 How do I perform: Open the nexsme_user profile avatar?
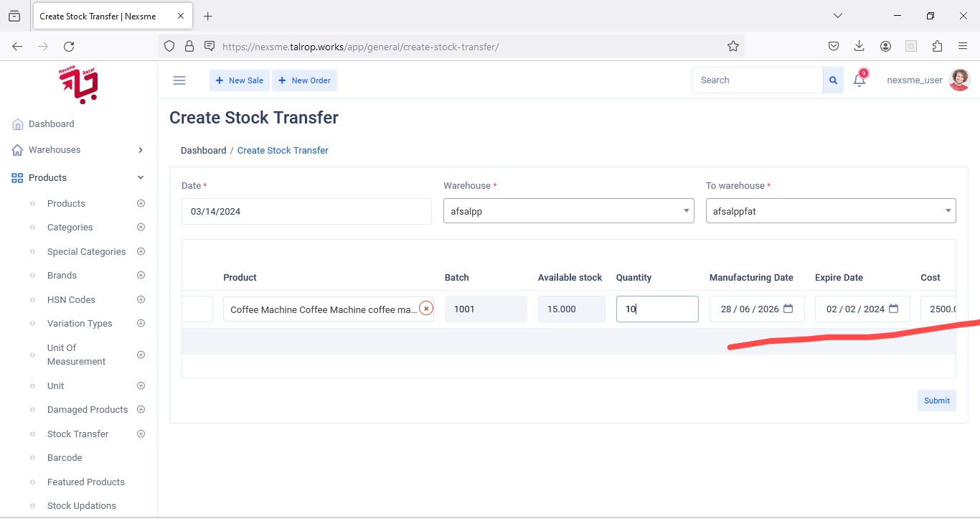959,80
